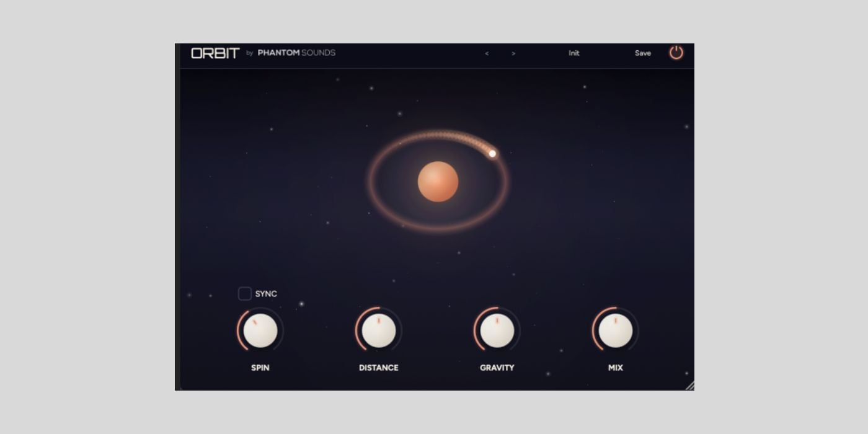Click the ORBIT logo
The width and height of the screenshot is (868, 434).
tap(215, 53)
